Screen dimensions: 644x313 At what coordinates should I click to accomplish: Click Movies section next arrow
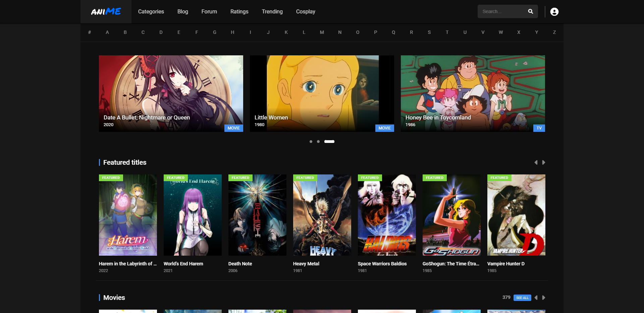(544, 298)
